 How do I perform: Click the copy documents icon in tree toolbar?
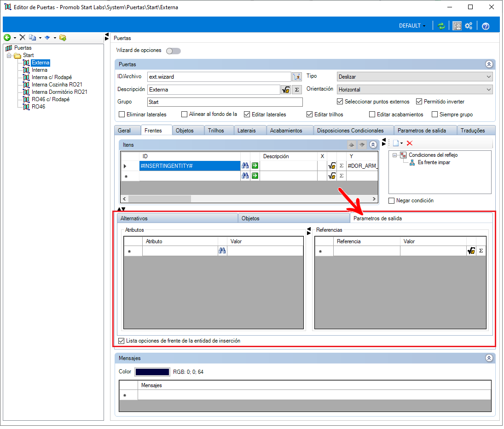33,38
